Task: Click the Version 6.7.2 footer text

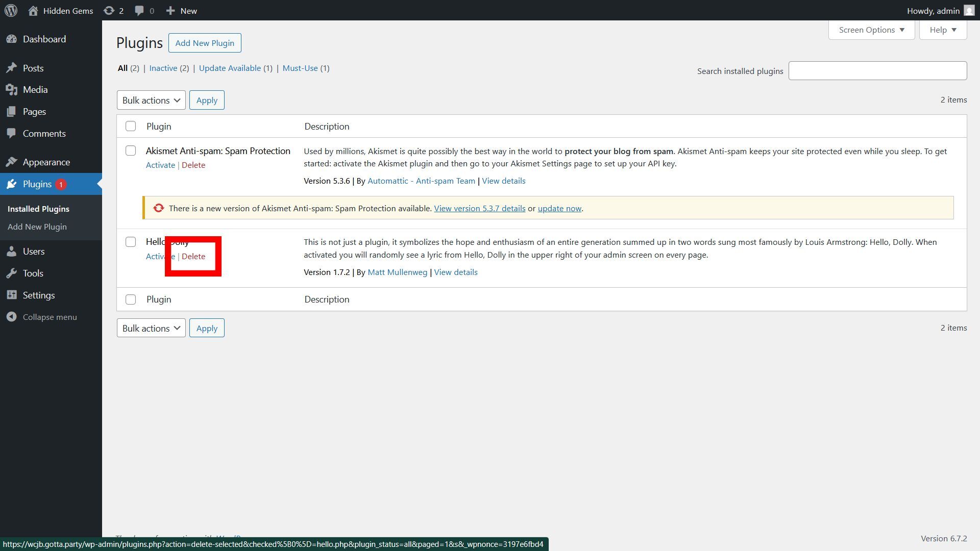Action: pos(944,538)
